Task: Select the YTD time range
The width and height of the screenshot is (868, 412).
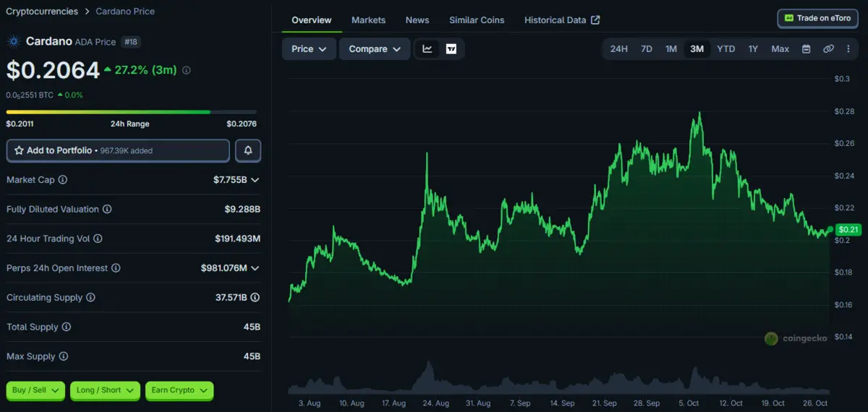Action: pyautogui.click(x=726, y=49)
